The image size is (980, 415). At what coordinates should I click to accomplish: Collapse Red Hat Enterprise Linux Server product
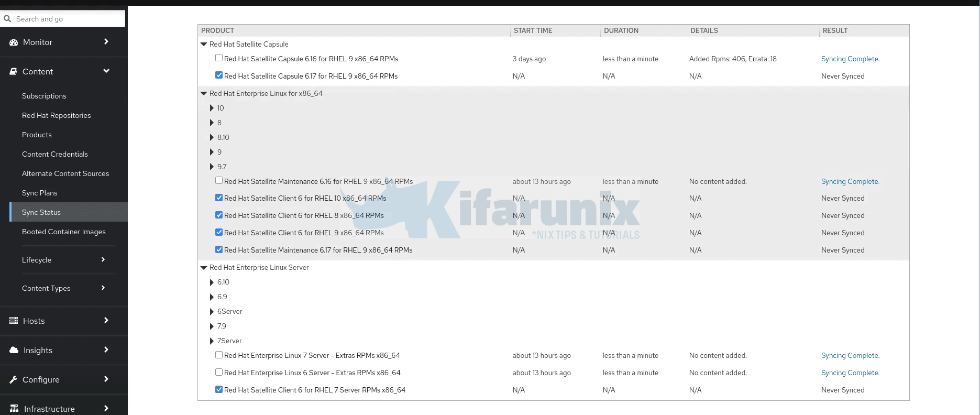[x=204, y=268]
